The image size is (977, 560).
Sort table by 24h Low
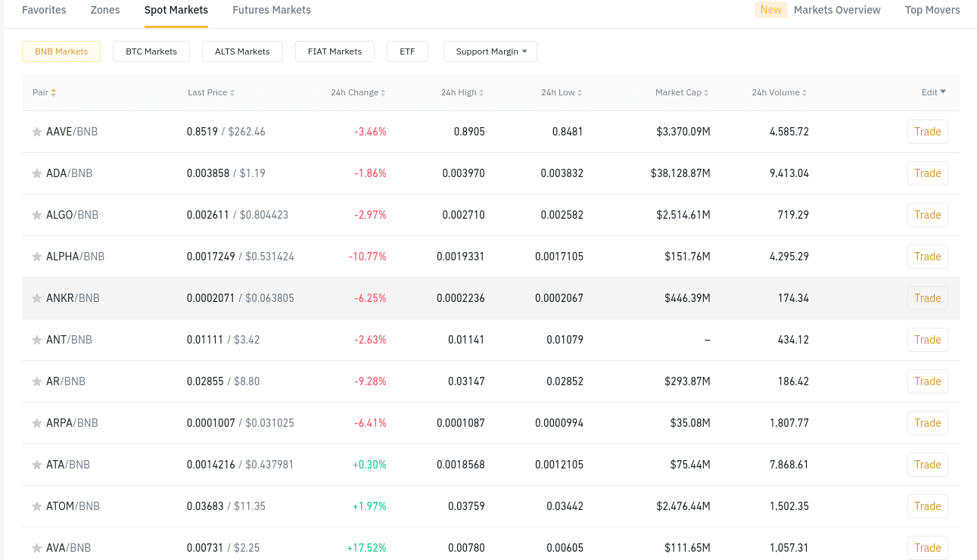562,92
